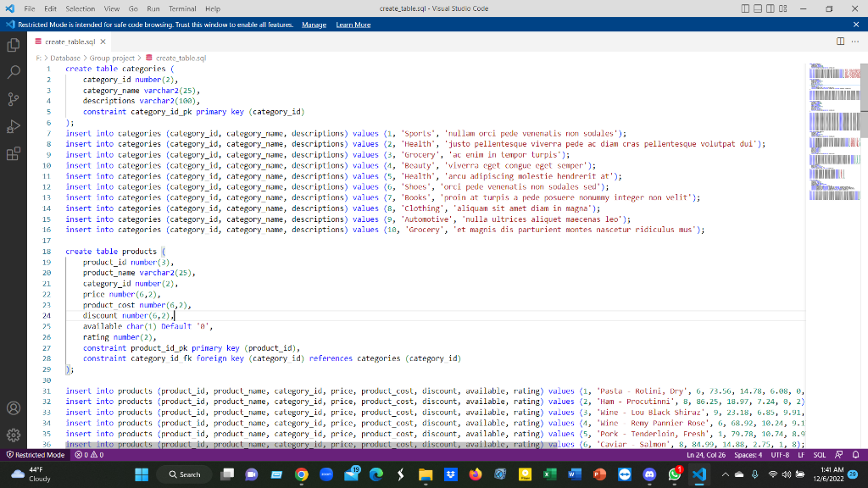Open the Selection menu
The width and height of the screenshot is (868, 488).
(x=81, y=8)
